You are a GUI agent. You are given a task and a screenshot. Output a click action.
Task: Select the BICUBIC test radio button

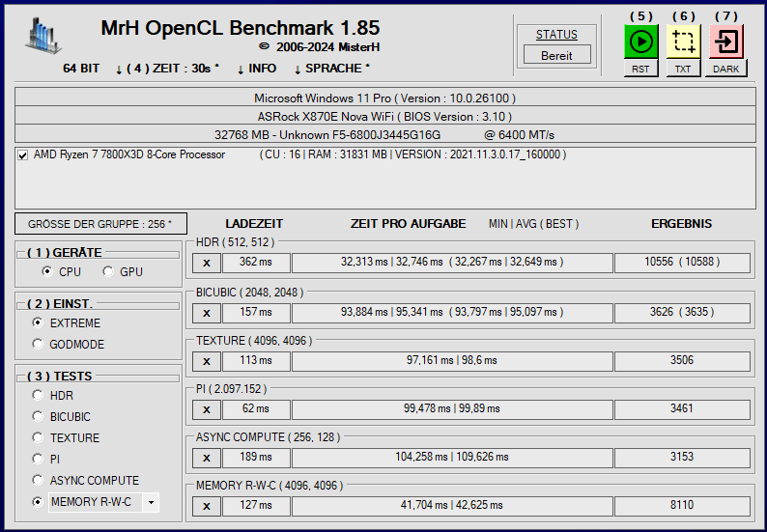coord(38,416)
